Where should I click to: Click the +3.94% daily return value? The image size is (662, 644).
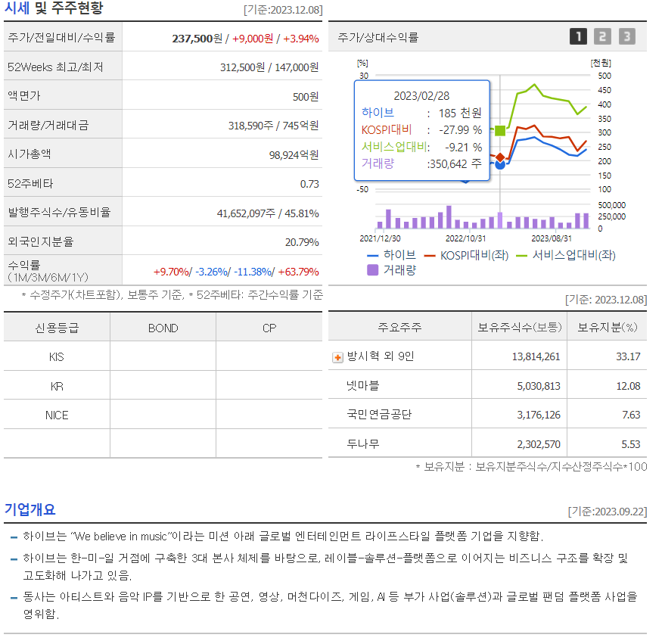coord(301,39)
